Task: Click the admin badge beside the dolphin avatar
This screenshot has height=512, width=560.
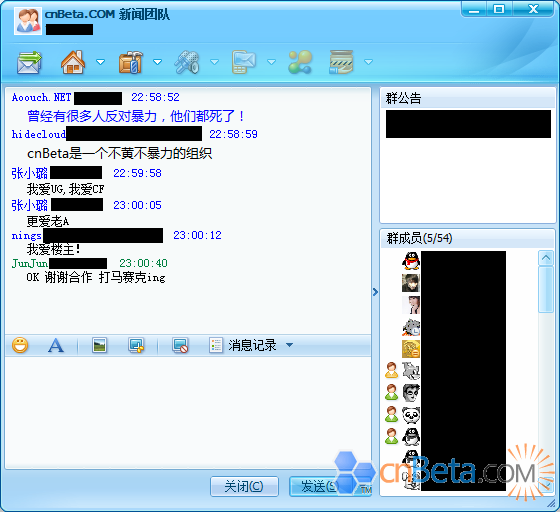Action: [x=391, y=370]
